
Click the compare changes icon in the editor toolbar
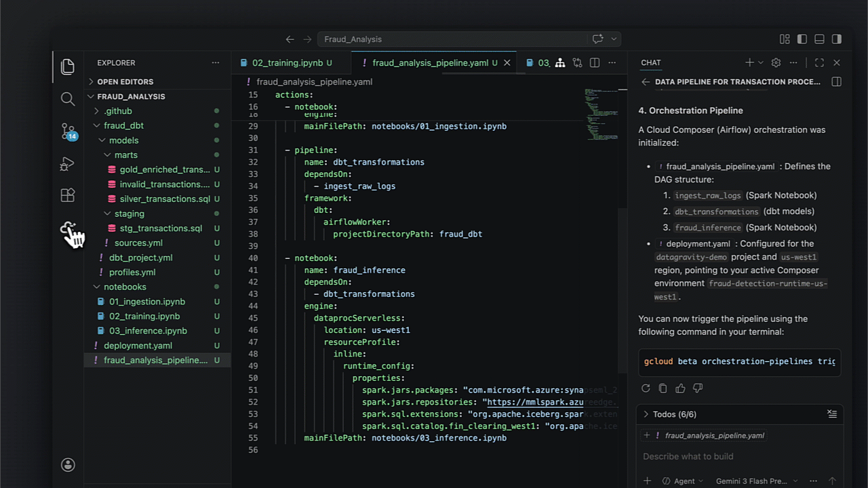coord(577,62)
